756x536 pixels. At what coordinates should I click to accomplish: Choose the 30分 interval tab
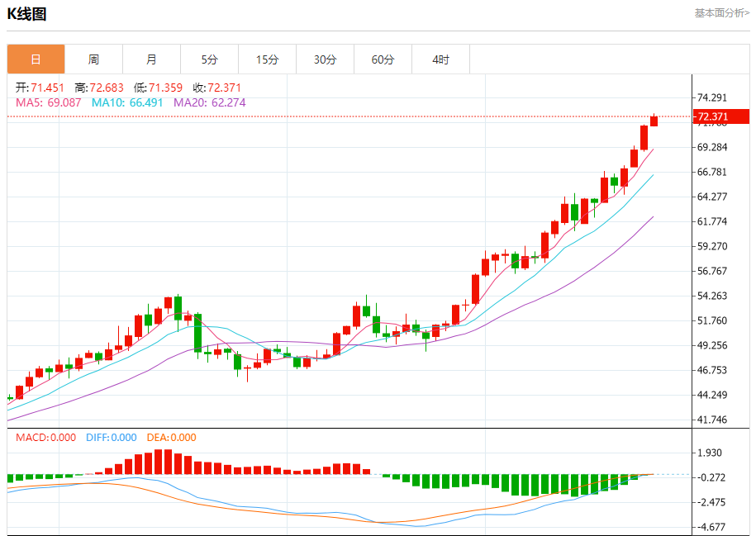pos(325,59)
